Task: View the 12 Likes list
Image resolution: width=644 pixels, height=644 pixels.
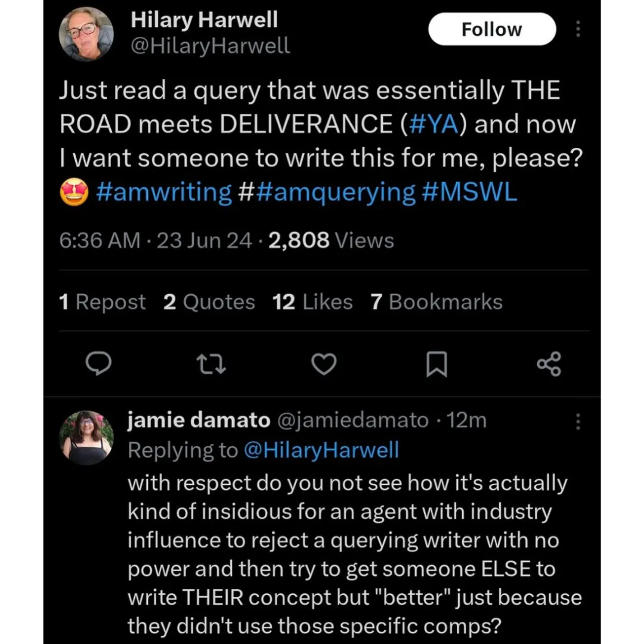Action: [x=312, y=302]
